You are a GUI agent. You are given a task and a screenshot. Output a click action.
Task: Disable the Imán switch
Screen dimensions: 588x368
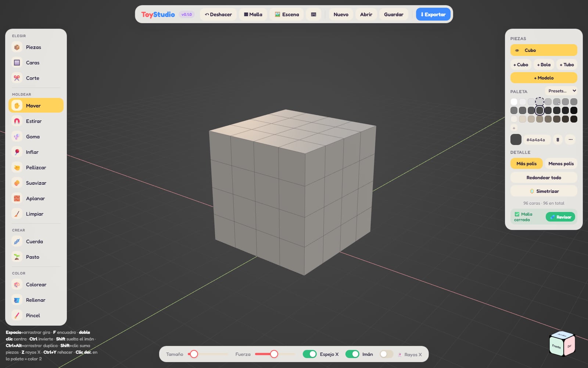352,354
